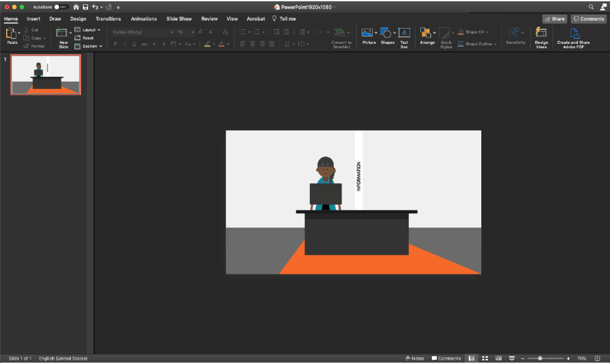610x364 pixels.
Task: Open the font name combo box
Action: point(142,32)
